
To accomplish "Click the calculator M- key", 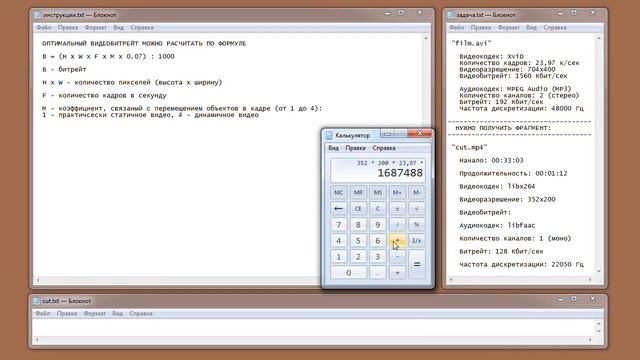I will click(417, 192).
